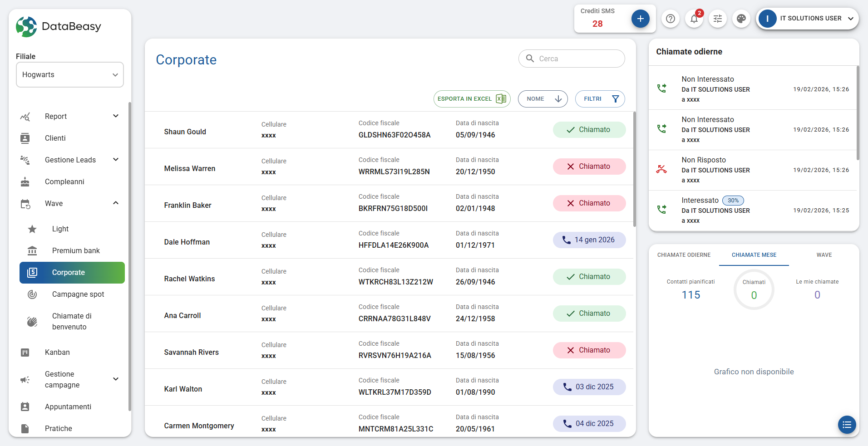Toggle sort order with the Nome button
This screenshot has height=446, width=868.
click(542, 99)
